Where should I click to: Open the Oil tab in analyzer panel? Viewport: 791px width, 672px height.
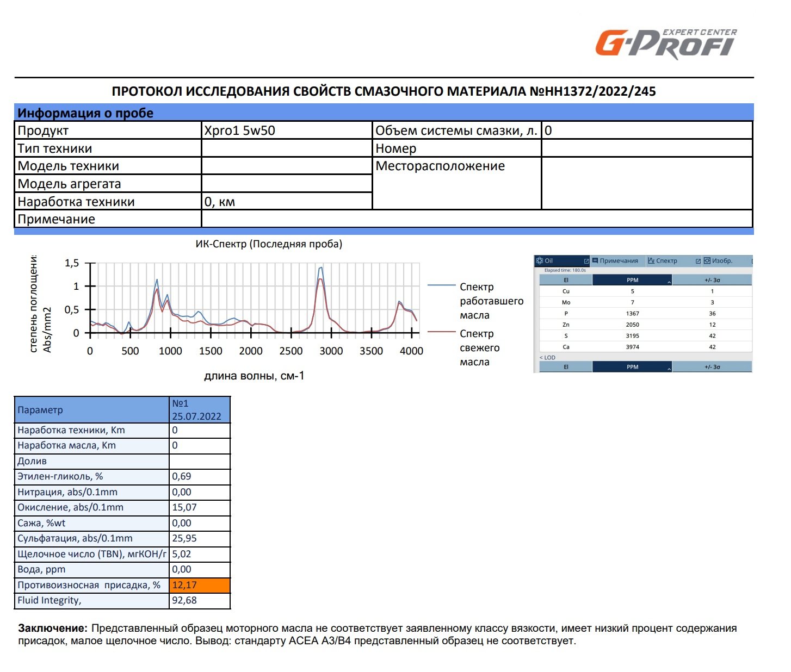pos(562,261)
